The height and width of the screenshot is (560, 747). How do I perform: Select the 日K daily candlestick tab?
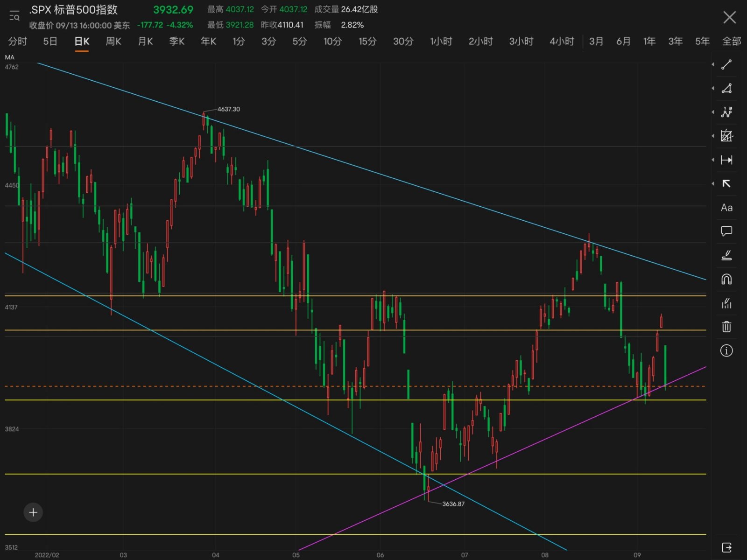(82, 42)
